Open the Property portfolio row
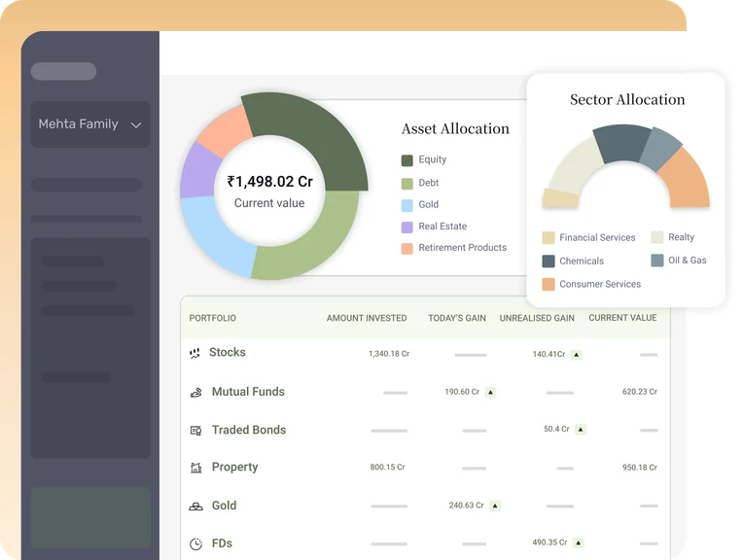This screenshot has width=743, height=560. coord(425,467)
